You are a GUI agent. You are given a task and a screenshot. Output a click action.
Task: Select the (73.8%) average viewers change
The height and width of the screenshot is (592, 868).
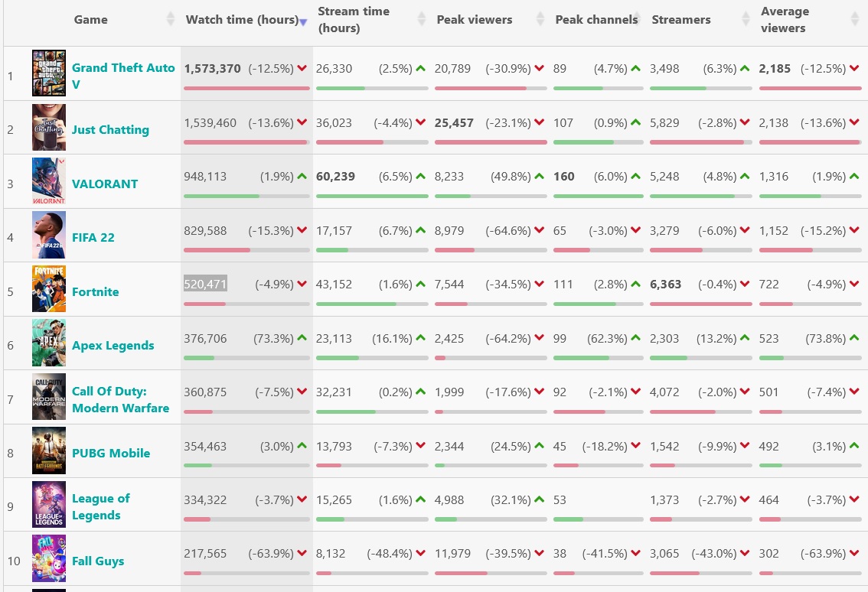pos(825,339)
